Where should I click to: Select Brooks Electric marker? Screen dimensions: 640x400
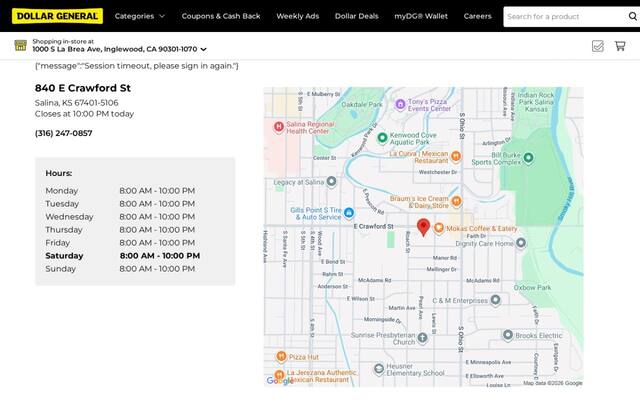[508, 335]
